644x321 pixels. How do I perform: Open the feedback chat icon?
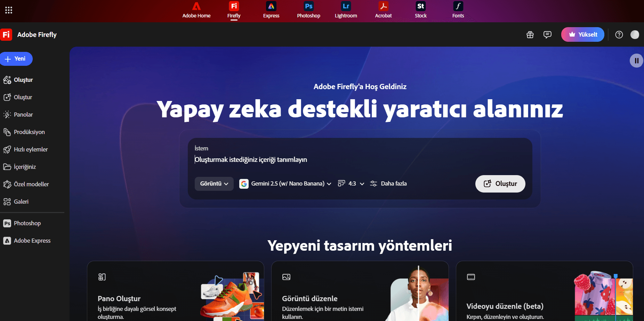[x=547, y=34]
